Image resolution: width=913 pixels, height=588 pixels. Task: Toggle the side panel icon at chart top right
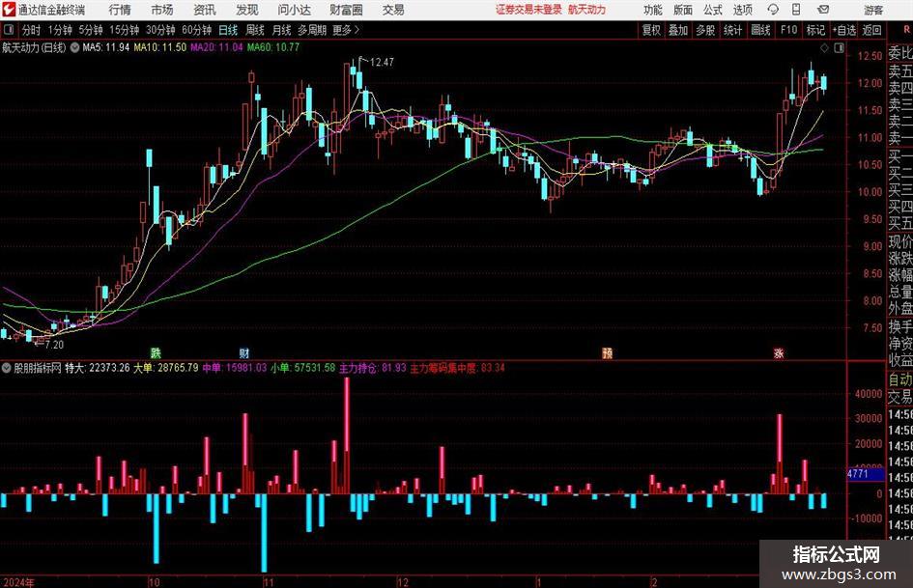tap(839, 48)
